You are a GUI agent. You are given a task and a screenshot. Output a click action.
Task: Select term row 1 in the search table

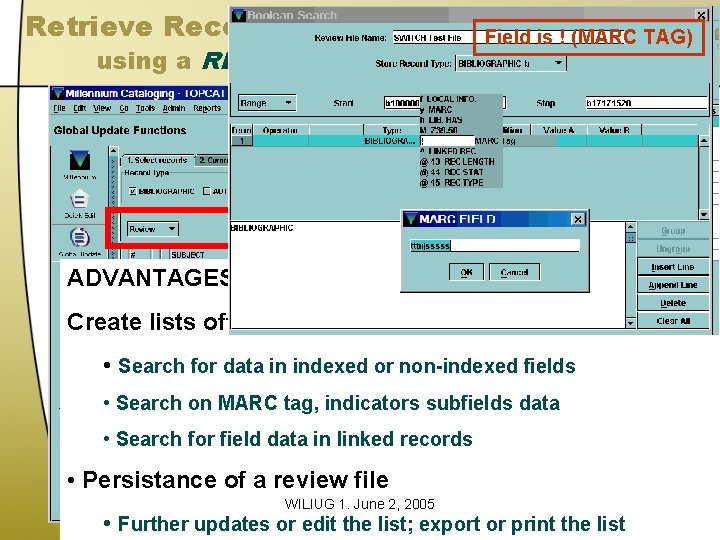242,141
